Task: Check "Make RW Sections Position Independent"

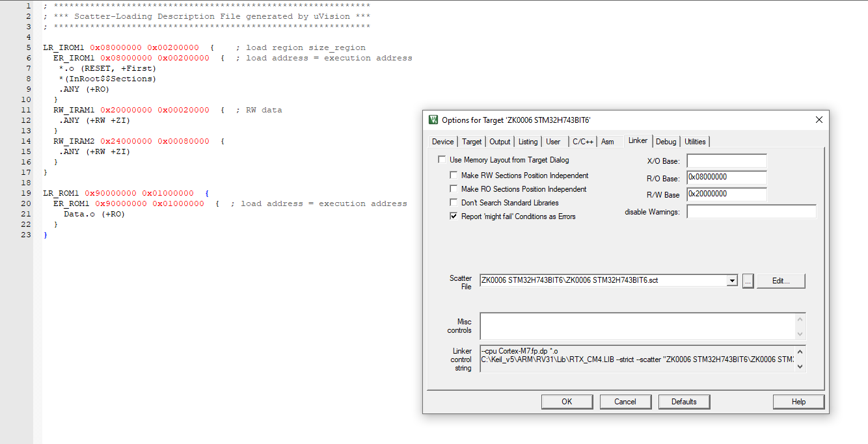Action: click(454, 175)
